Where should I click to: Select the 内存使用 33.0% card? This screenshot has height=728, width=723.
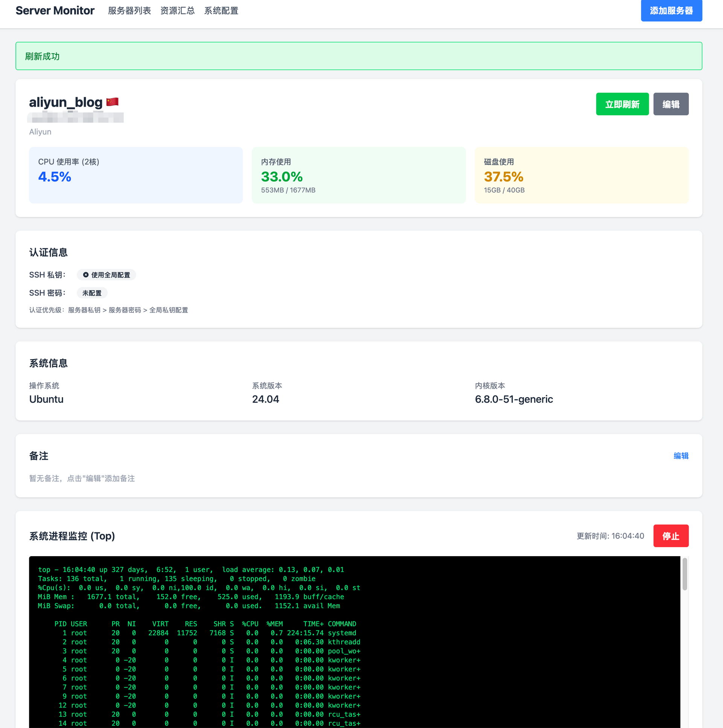click(x=358, y=175)
